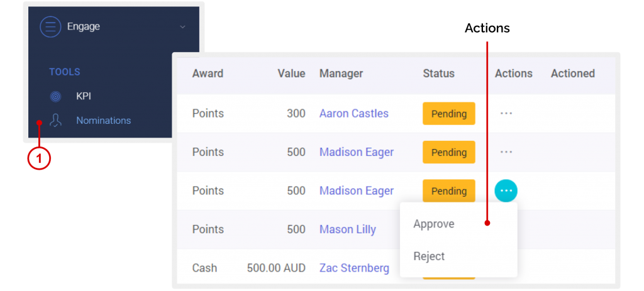Open the Nominations sidebar item

coord(104,120)
